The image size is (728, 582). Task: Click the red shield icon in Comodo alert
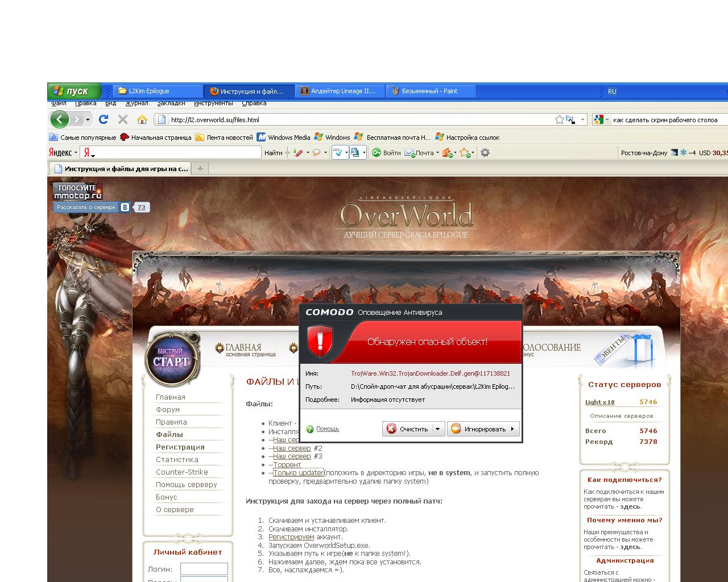[319, 341]
